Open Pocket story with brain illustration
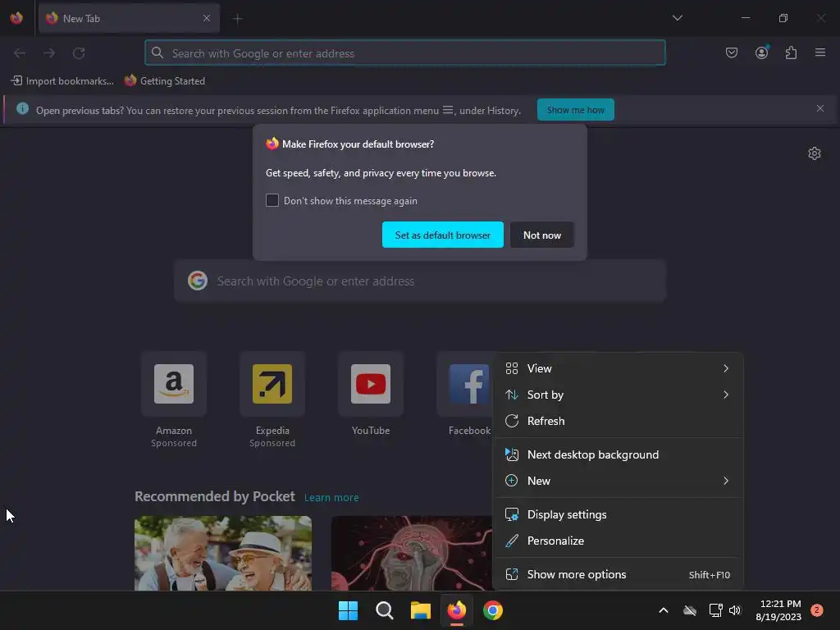 [x=412, y=554]
